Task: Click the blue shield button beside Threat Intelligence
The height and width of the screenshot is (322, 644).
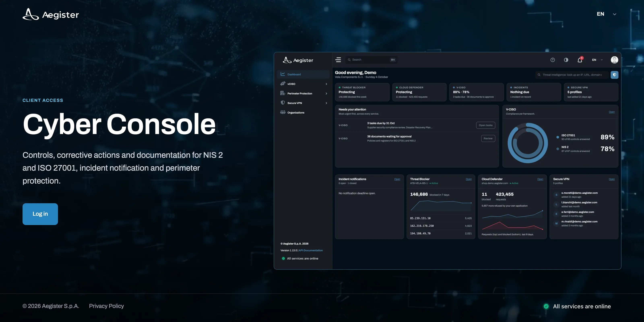Action: [x=614, y=75]
